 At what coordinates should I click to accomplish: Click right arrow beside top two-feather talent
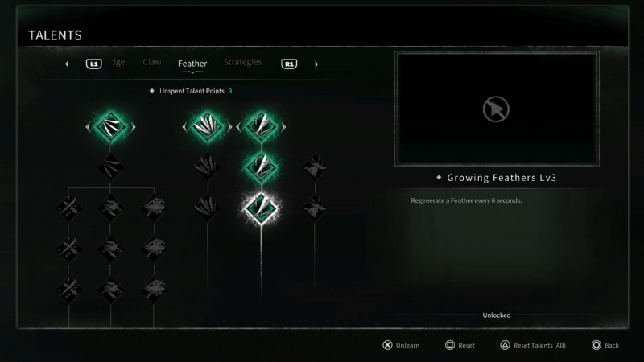pos(283,127)
